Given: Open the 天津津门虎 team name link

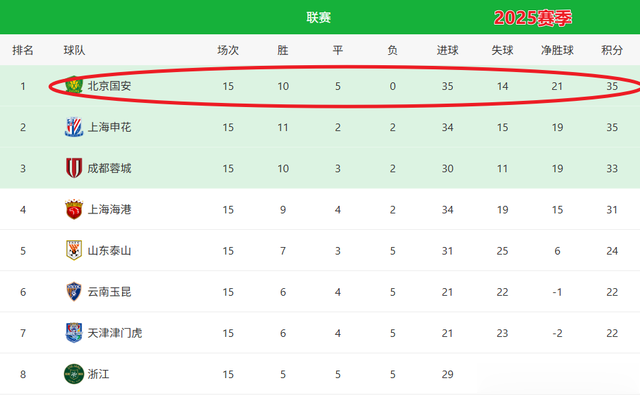Looking at the screenshot, I should pos(115,333).
